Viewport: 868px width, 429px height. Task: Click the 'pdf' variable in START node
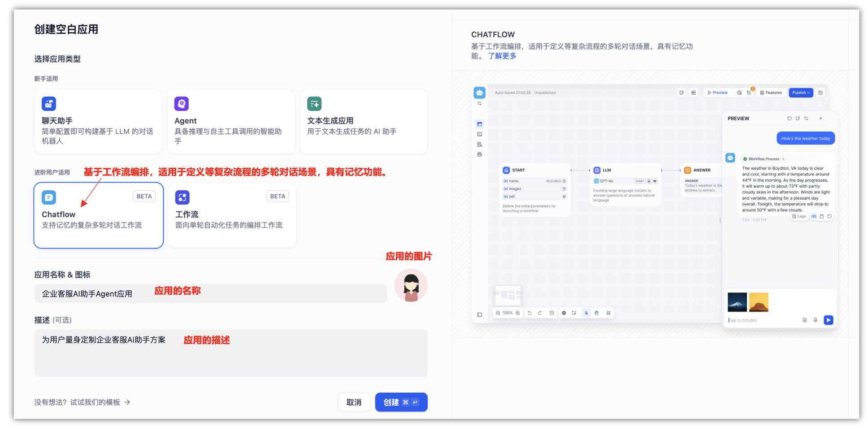click(535, 197)
